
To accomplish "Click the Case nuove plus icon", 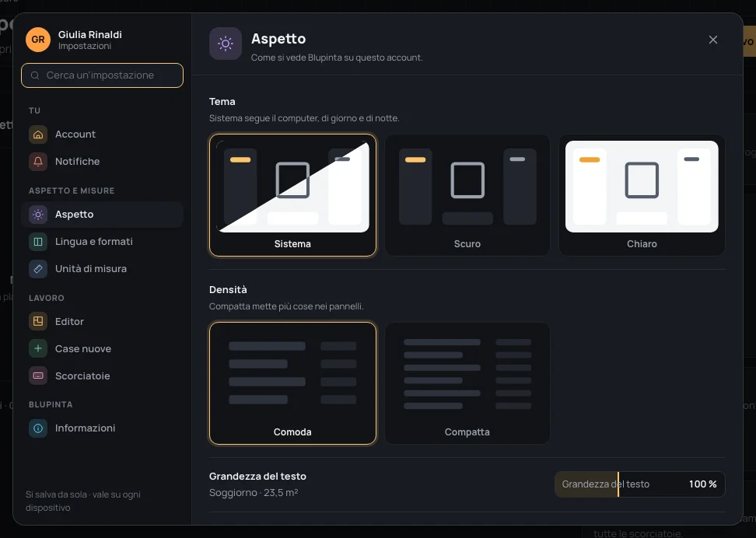I will click(38, 348).
